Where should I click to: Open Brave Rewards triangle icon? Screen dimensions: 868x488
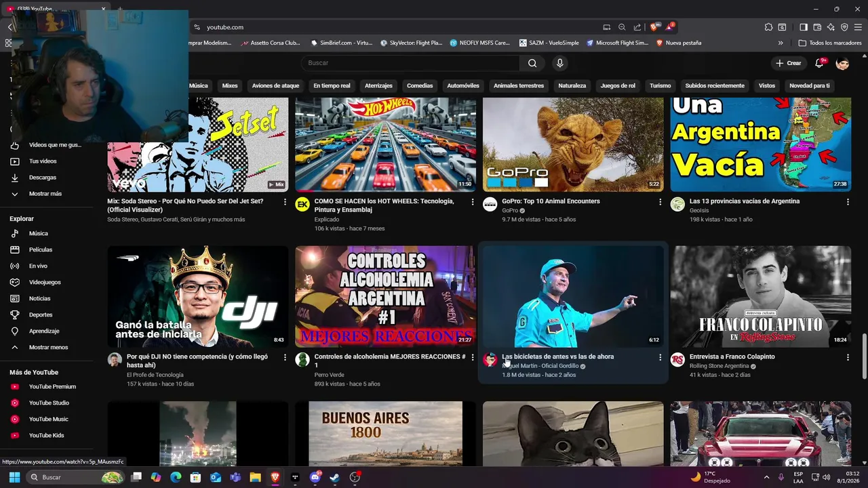click(x=669, y=27)
